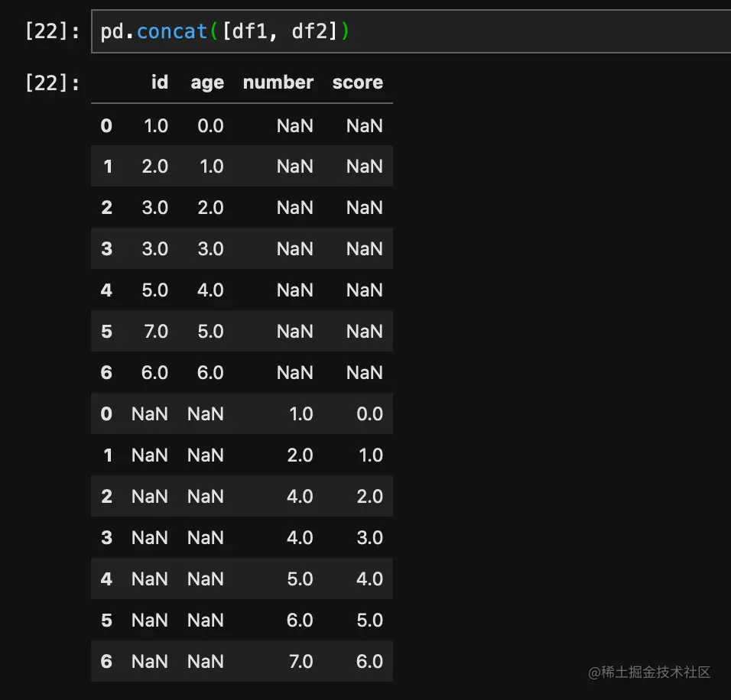The height and width of the screenshot is (700, 731).
Task: Select the number column cell reading 7.0
Action: click(301, 661)
